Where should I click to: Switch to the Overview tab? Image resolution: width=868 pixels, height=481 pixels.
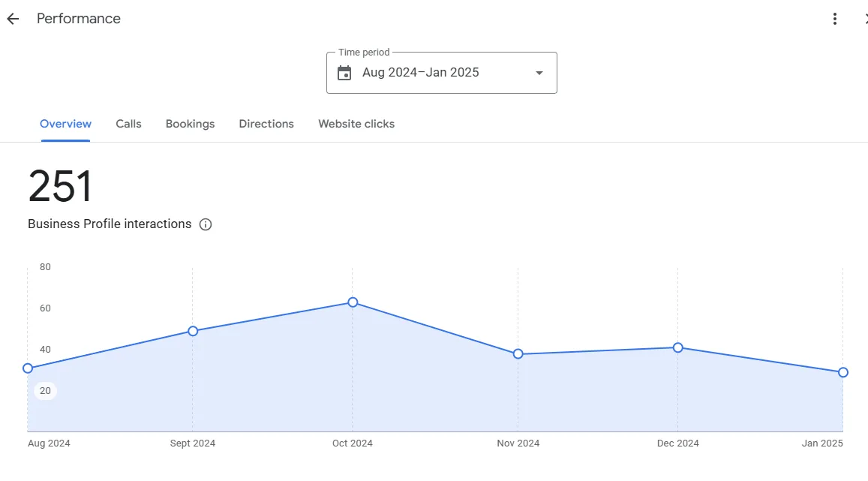[x=65, y=124]
